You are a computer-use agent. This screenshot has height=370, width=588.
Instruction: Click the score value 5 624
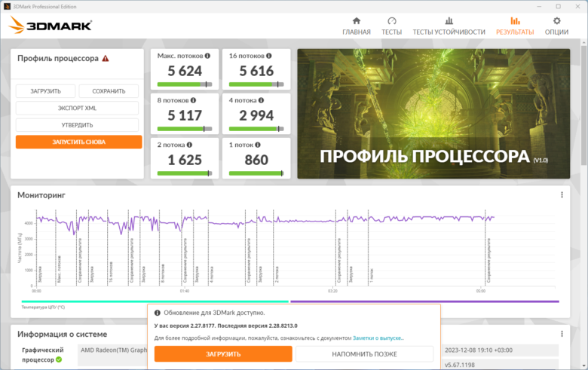(185, 71)
